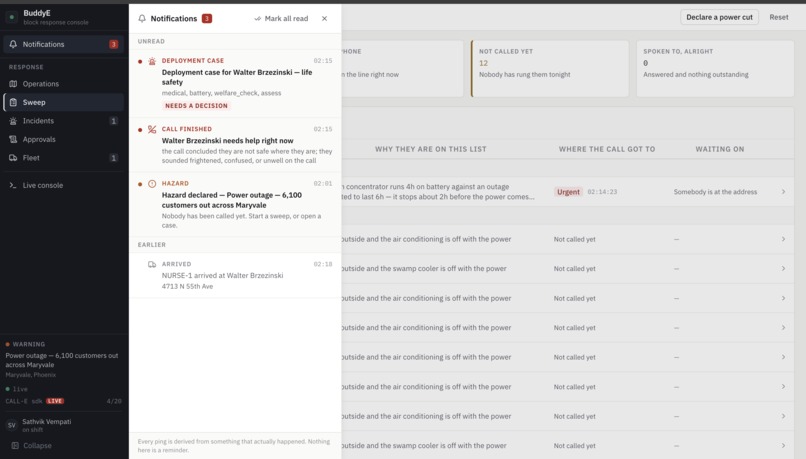Click the Needs a decision tag
This screenshot has height=459, width=806.
(196, 106)
